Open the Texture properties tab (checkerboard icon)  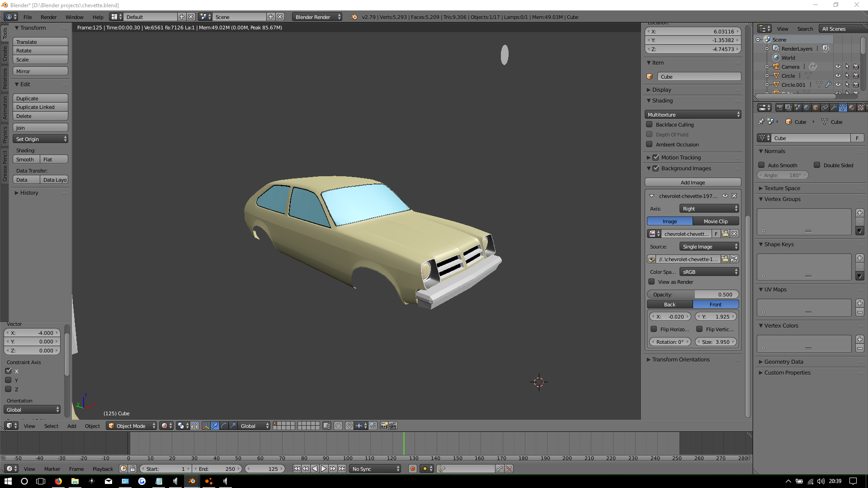coord(861,108)
